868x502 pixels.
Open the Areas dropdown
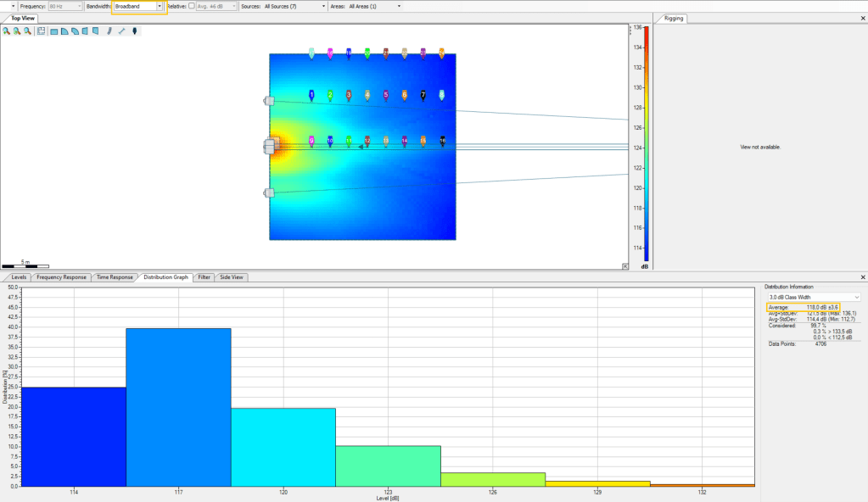[x=399, y=6]
